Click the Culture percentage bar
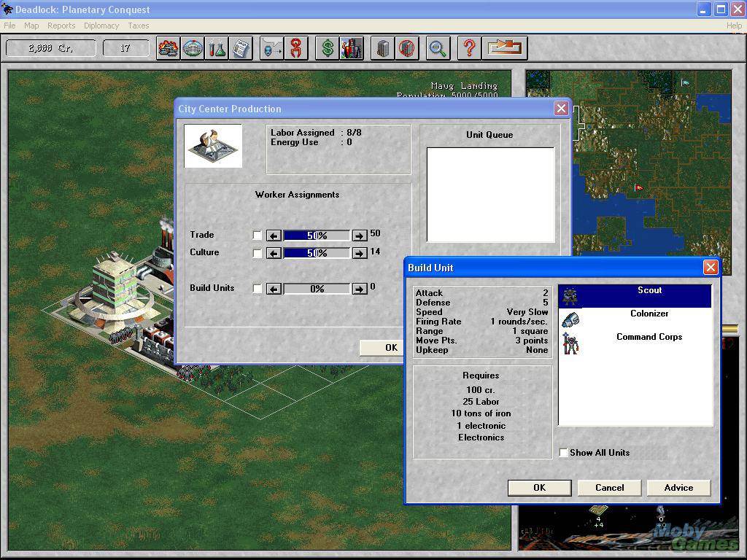 click(317, 253)
